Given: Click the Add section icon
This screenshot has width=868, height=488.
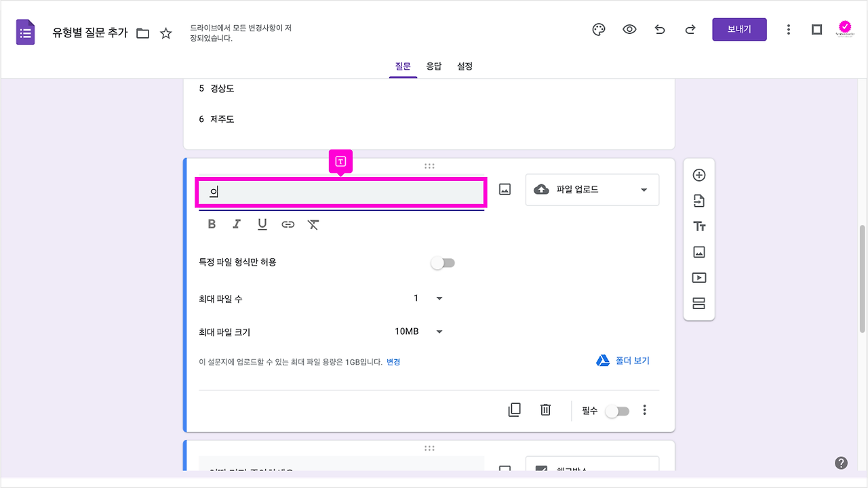Looking at the screenshot, I should pos(698,303).
